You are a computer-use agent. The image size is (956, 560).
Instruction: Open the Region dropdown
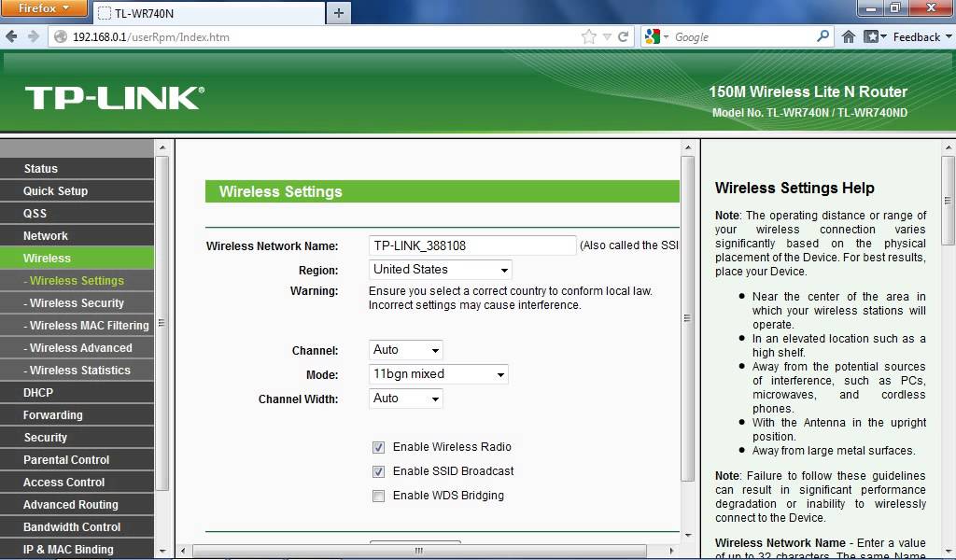[441, 270]
